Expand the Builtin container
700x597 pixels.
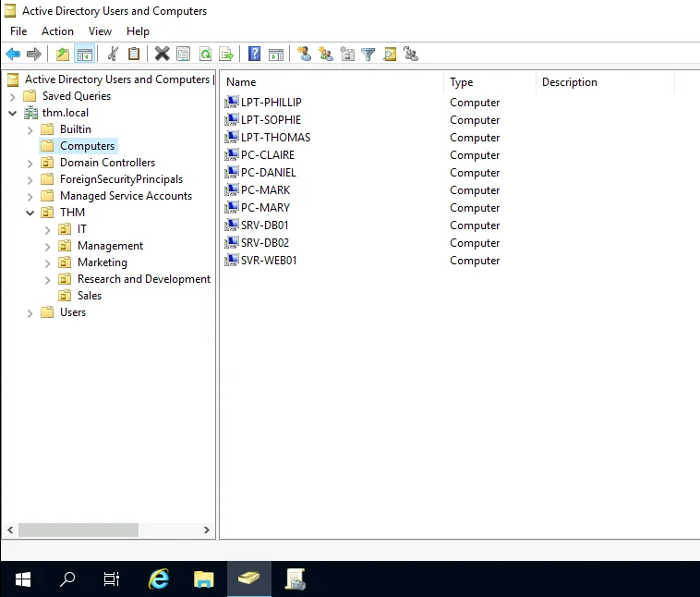(30, 130)
